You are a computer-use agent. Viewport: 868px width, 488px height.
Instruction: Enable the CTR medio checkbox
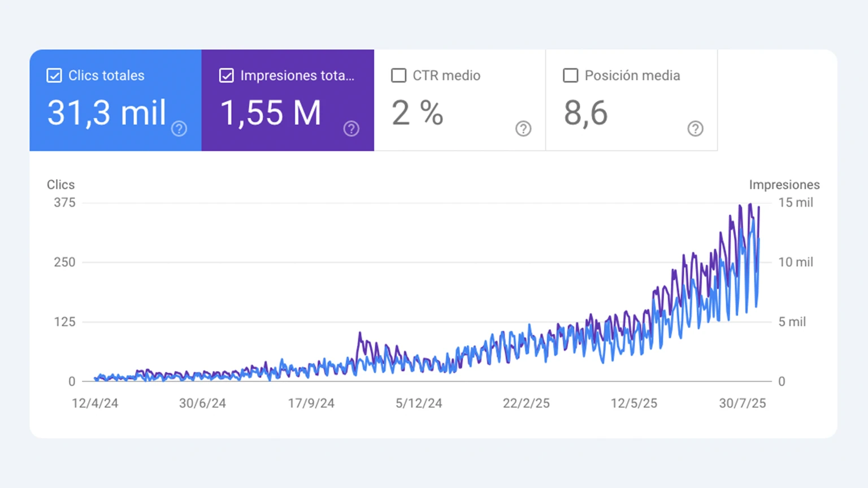click(x=398, y=76)
